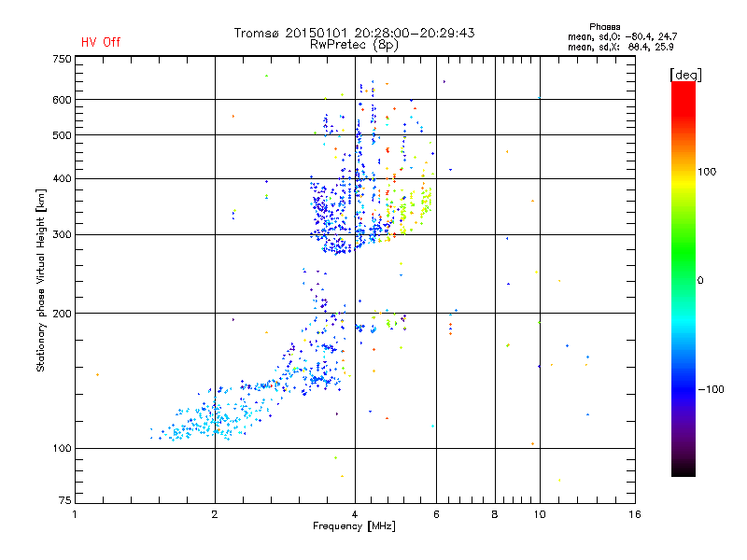Click the x-axis tick label '1'

pos(75,514)
